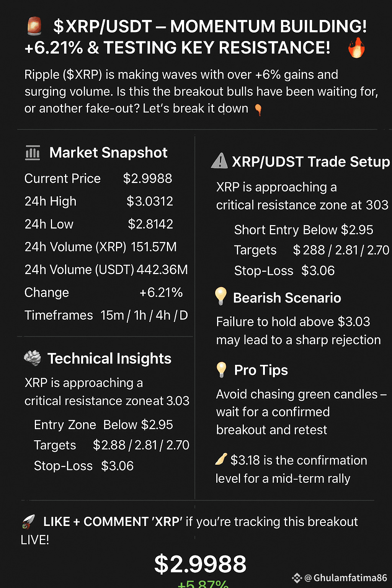Screen dimensions: 392x588
Task: Click the Stop-Loss $3.06 under Trade Setup
Action: pyautogui.click(x=284, y=271)
